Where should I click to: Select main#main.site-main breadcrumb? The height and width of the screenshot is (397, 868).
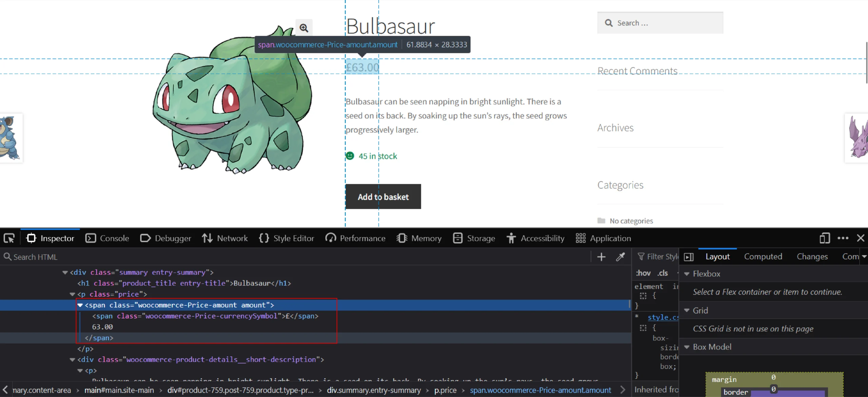(119, 390)
